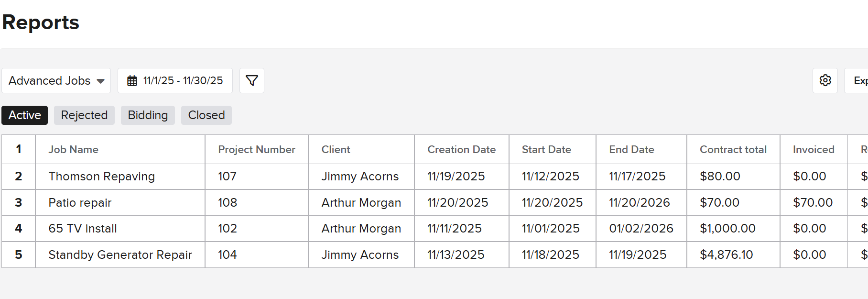View the Closed jobs tab

tap(206, 115)
